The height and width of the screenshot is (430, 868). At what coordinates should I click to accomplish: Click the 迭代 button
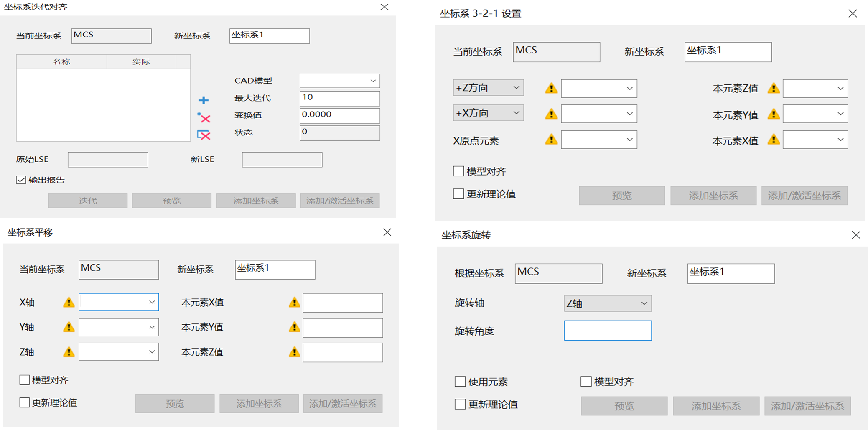[88, 201]
